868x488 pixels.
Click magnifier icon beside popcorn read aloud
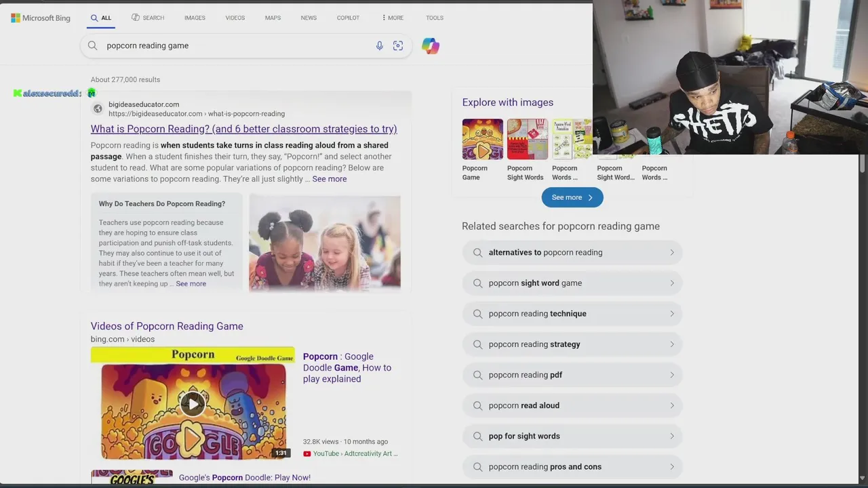tap(477, 405)
